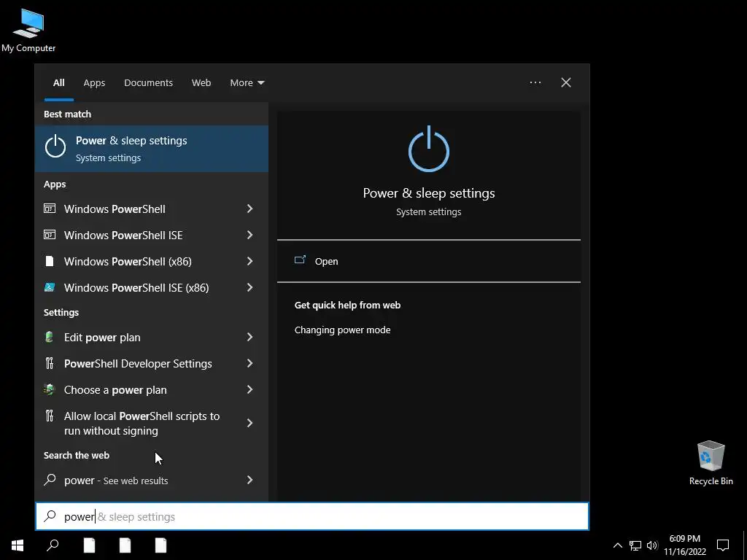Click the PowerShell Developer Settings tools icon
This screenshot has width=747, height=560.
pos(50,363)
